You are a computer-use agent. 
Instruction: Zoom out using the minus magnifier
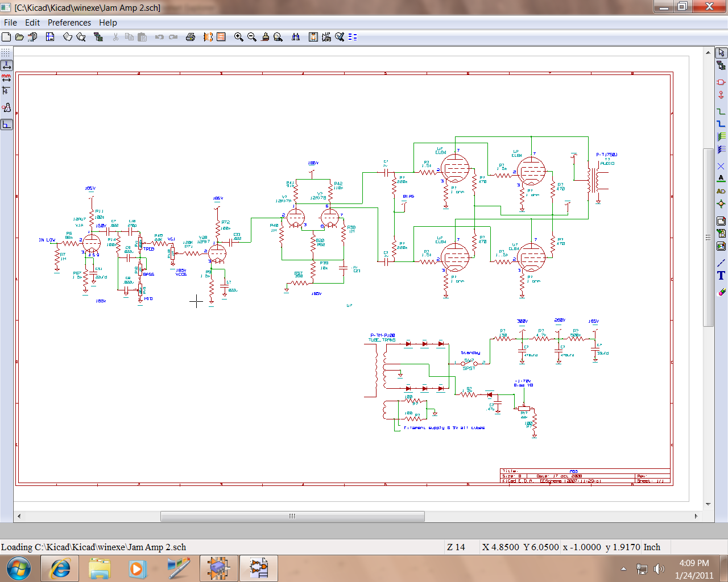[x=252, y=37]
